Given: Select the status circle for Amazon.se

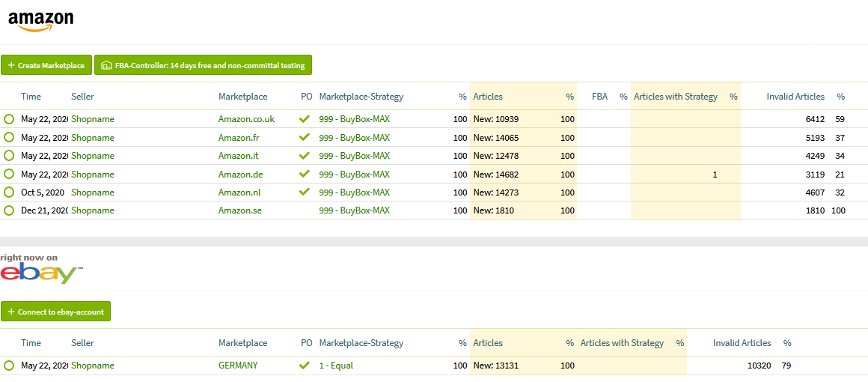Looking at the screenshot, I should pyautogui.click(x=9, y=210).
